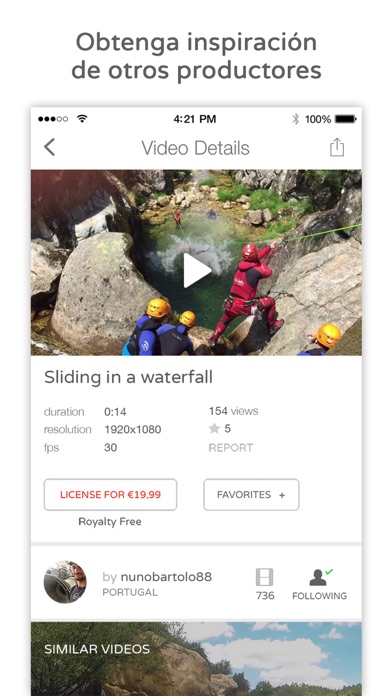Tap the 736 videos count
The image size is (392, 696).
[265, 596]
